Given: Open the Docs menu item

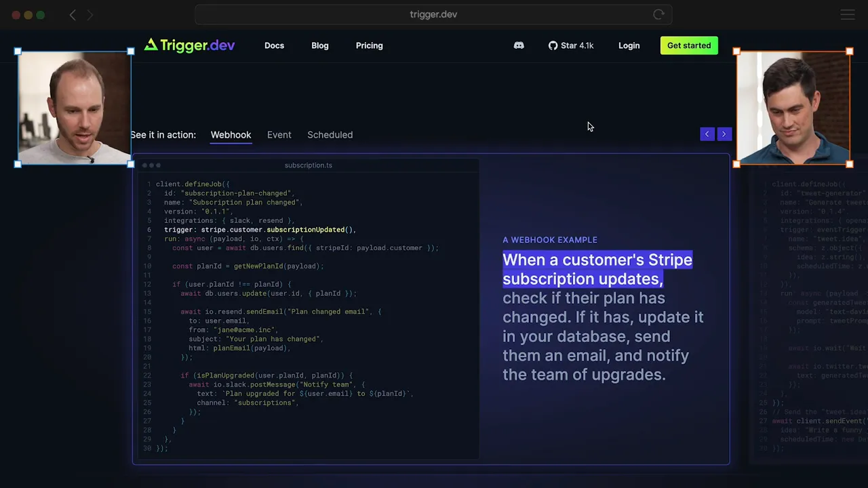Looking at the screenshot, I should tap(274, 45).
